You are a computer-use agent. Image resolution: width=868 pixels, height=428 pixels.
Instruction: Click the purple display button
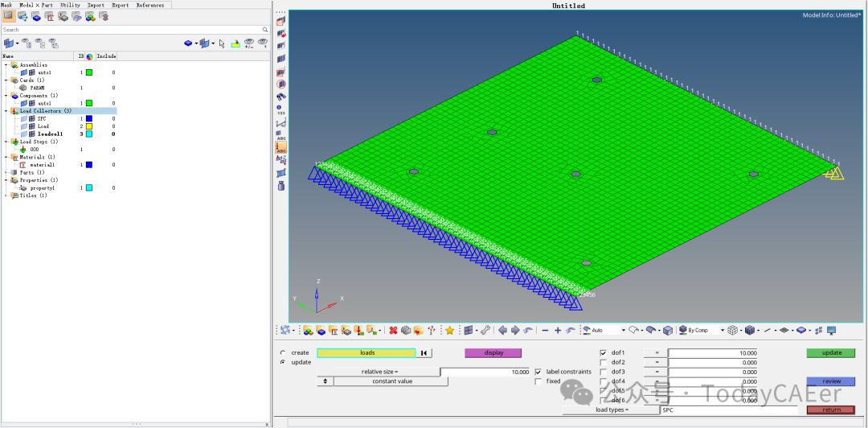tap(493, 352)
